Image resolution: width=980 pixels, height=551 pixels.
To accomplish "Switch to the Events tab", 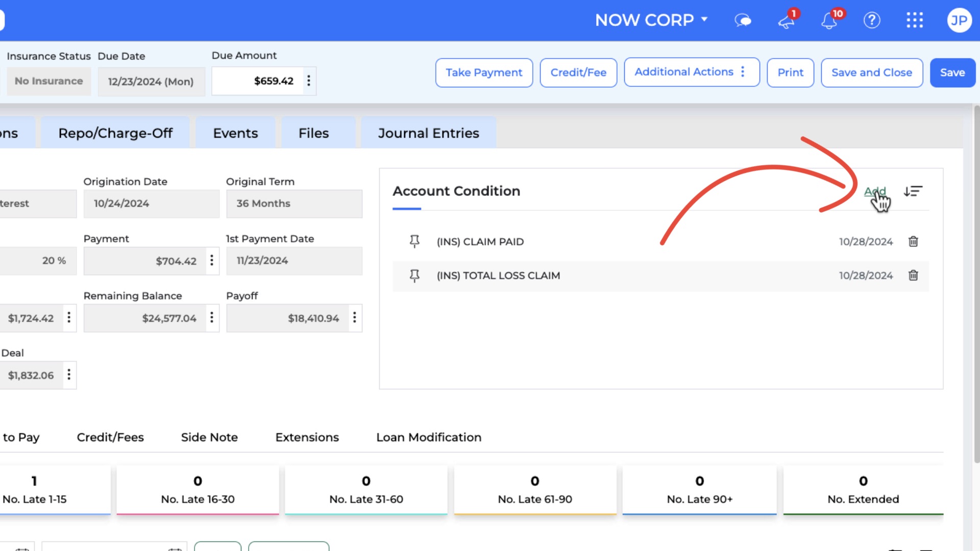I will point(235,133).
